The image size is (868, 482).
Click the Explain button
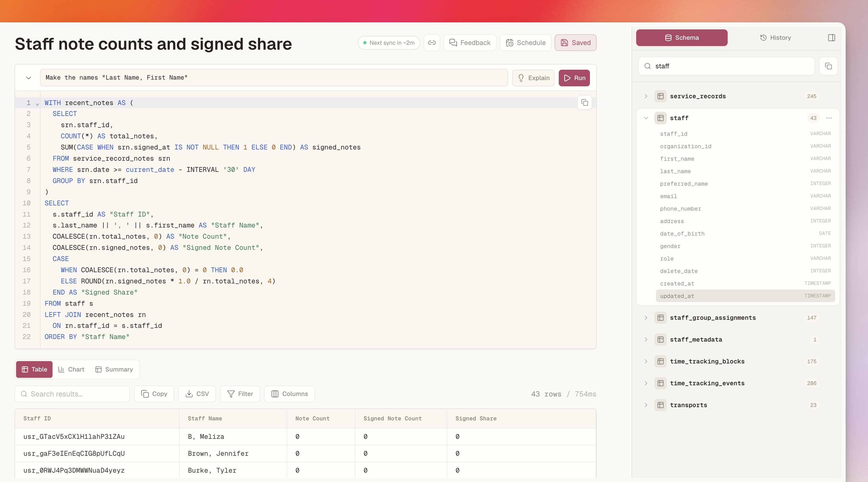533,78
